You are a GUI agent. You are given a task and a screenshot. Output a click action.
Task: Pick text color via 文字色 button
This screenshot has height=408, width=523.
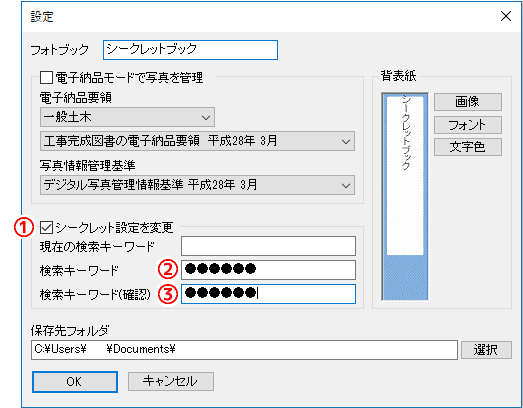pyautogui.click(x=468, y=147)
